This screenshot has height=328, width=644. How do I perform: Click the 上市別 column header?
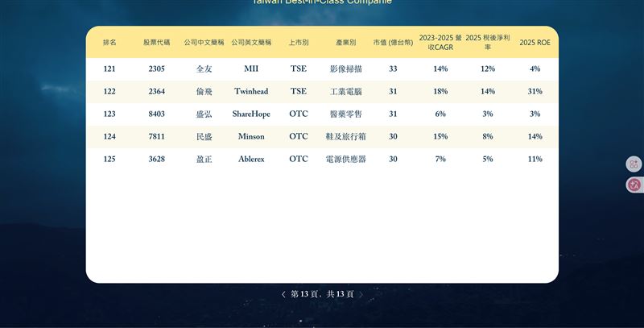click(299, 43)
